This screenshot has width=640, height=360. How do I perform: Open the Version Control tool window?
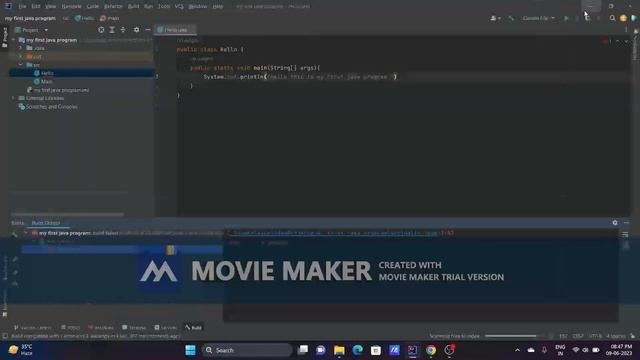[33, 328]
